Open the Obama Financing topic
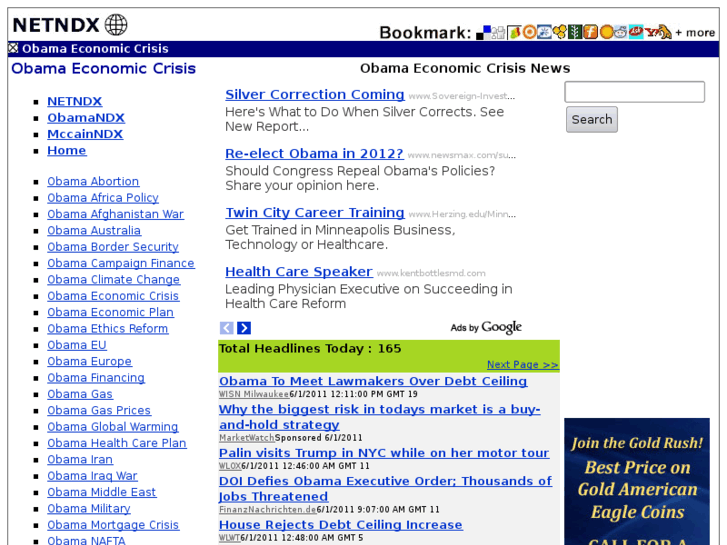Screen dimensions: 727x545 pyautogui.click(x=96, y=378)
